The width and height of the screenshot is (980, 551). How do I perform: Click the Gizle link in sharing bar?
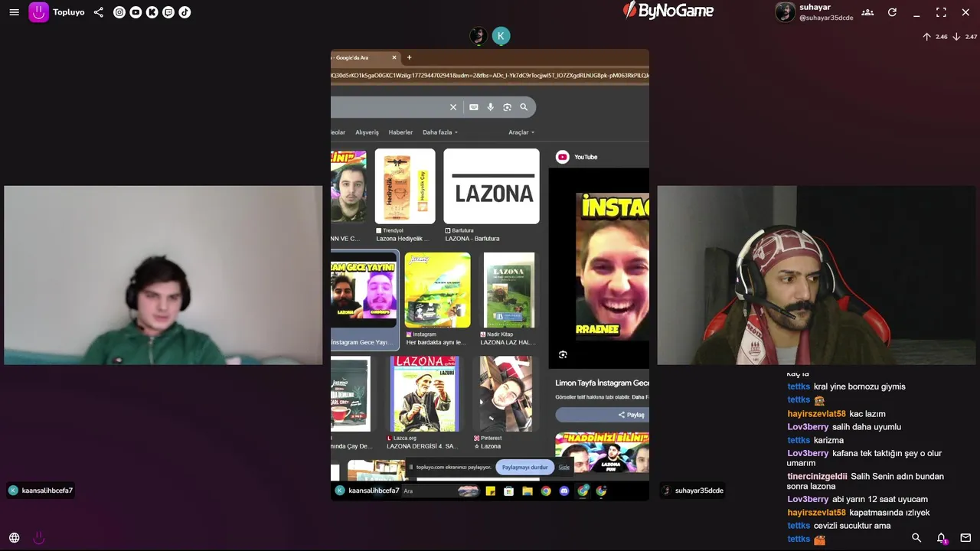click(x=564, y=467)
